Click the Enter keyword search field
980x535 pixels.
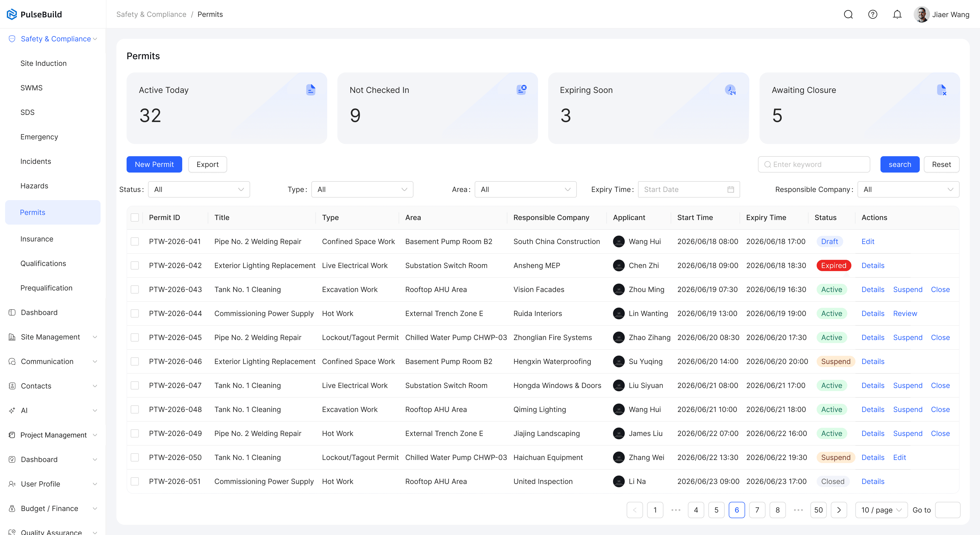click(x=814, y=164)
